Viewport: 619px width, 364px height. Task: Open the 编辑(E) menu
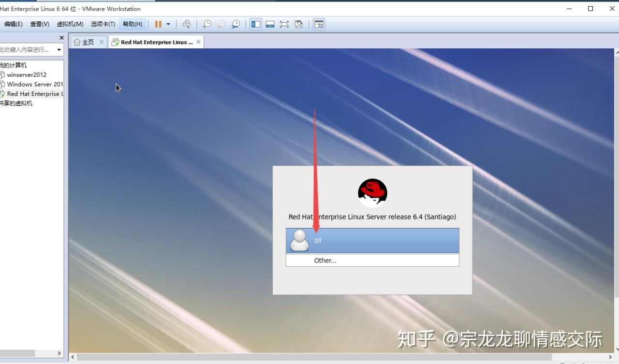click(x=13, y=24)
